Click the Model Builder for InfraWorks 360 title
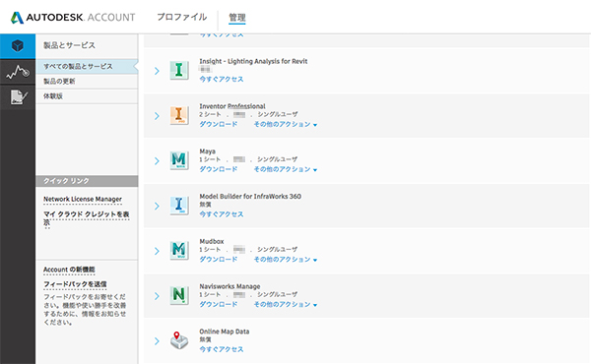Image resolution: width=591 pixels, height=364 pixels. pos(250,196)
